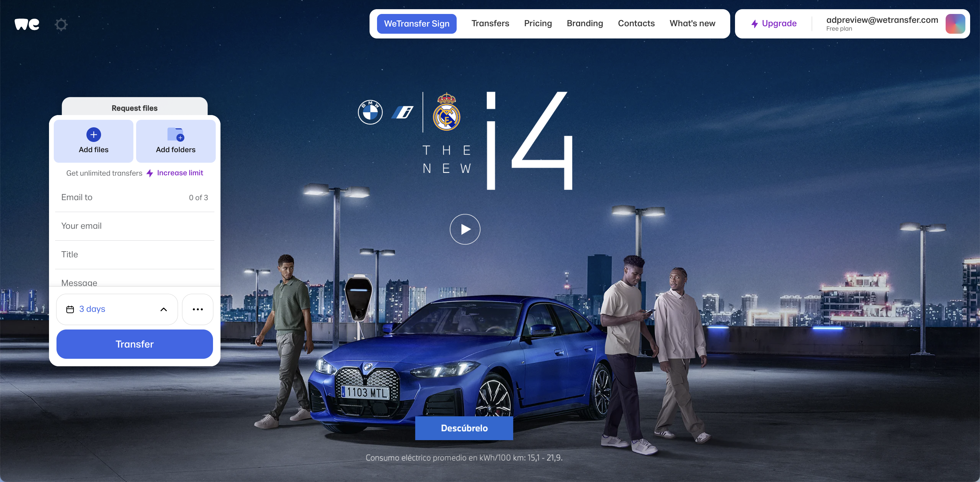
Task: Switch to the Request files tab
Action: pyautogui.click(x=135, y=108)
